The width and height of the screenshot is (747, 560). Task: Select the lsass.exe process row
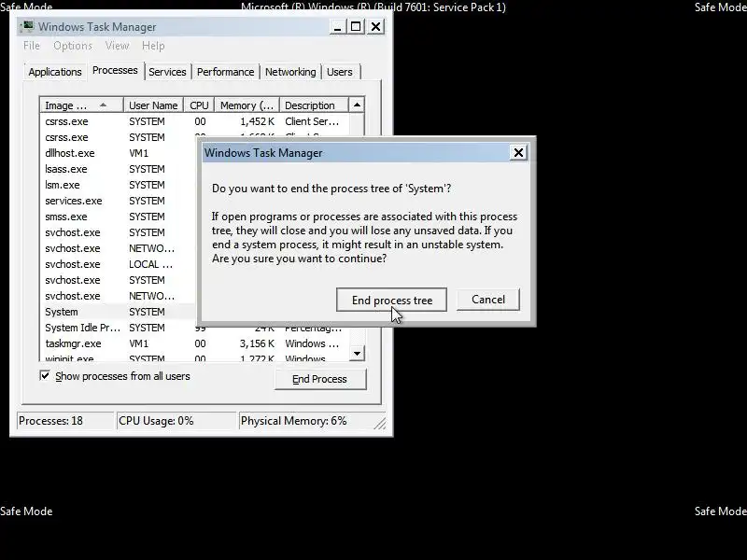tap(118, 169)
